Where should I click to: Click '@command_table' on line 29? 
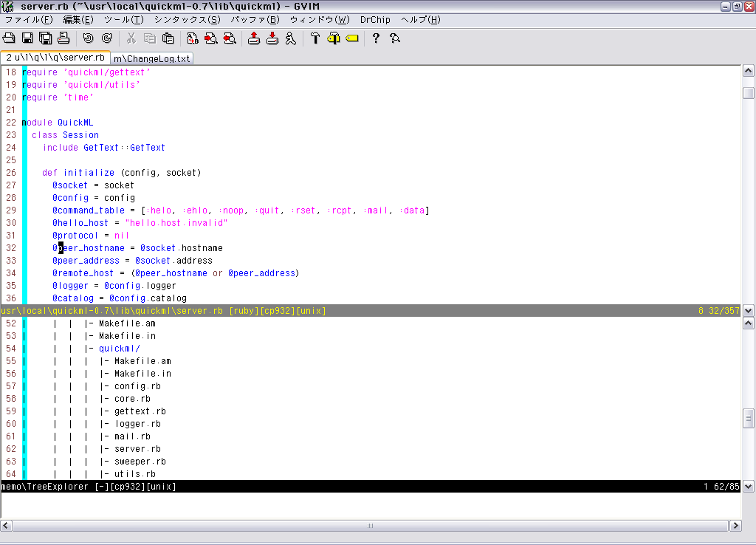[x=89, y=210]
